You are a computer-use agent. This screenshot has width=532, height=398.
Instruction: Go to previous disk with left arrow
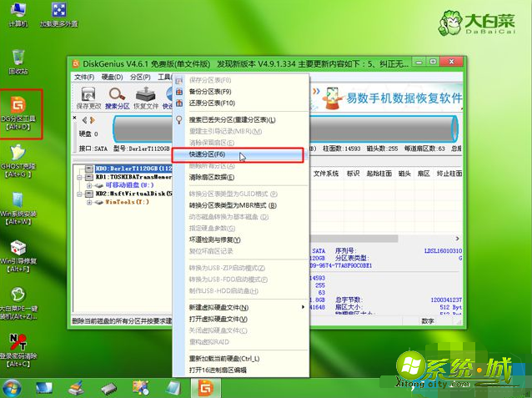[x=84, y=120]
